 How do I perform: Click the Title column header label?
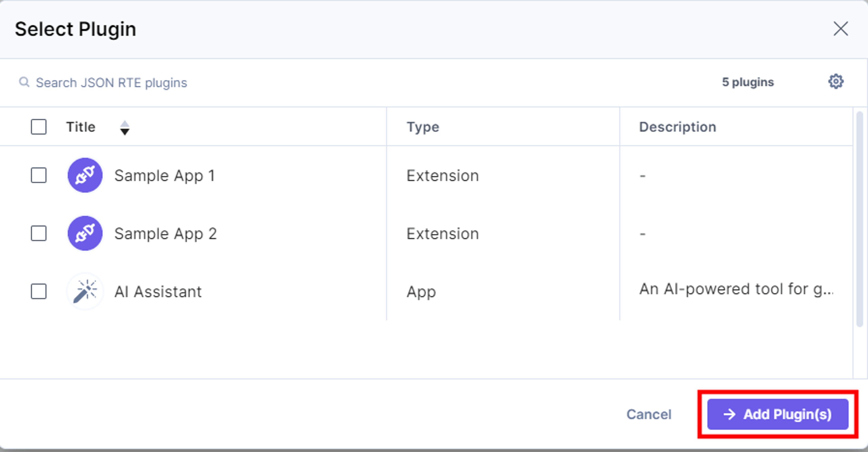pos(80,127)
